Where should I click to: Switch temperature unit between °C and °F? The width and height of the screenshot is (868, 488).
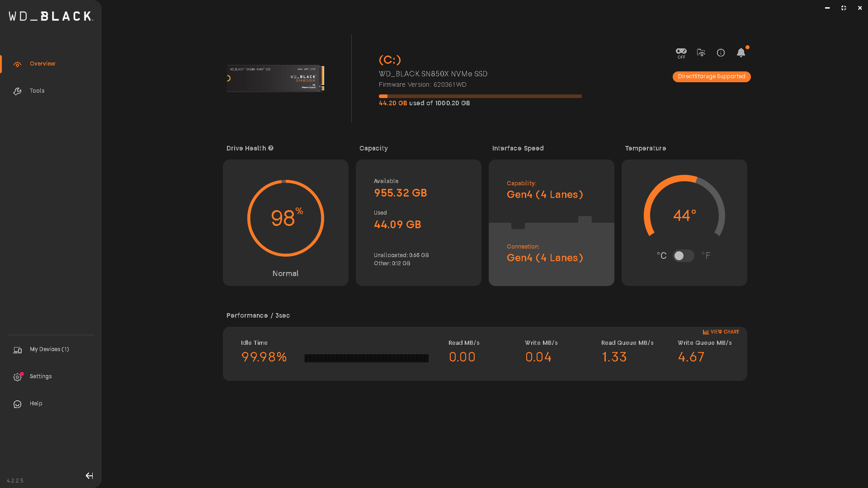pyautogui.click(x=684, y=256)
